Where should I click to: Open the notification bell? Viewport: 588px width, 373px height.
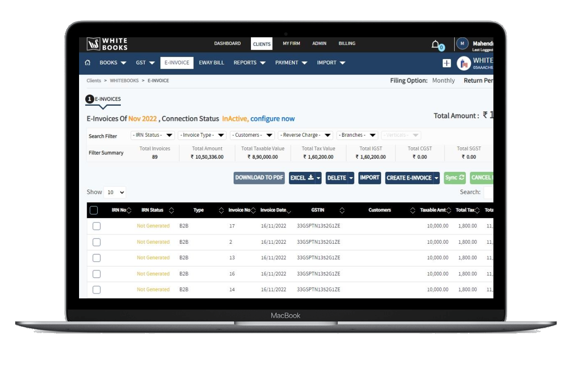[x=436, y=44]
